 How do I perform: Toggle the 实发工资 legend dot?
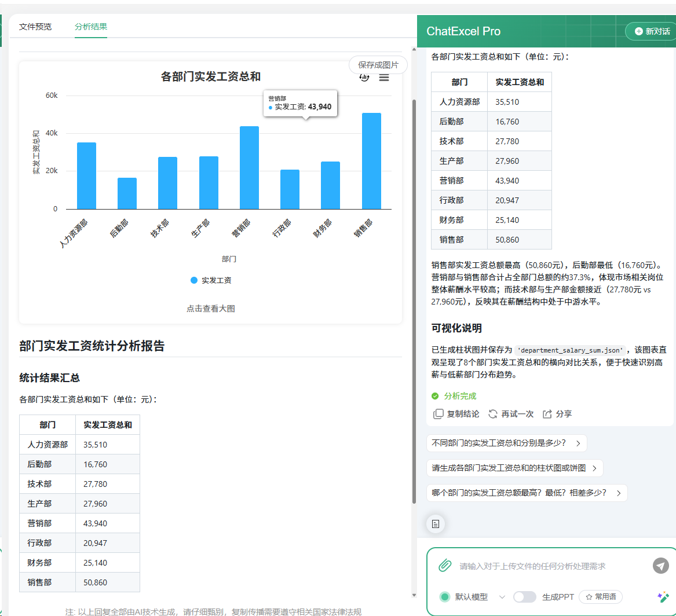[194, 280]
